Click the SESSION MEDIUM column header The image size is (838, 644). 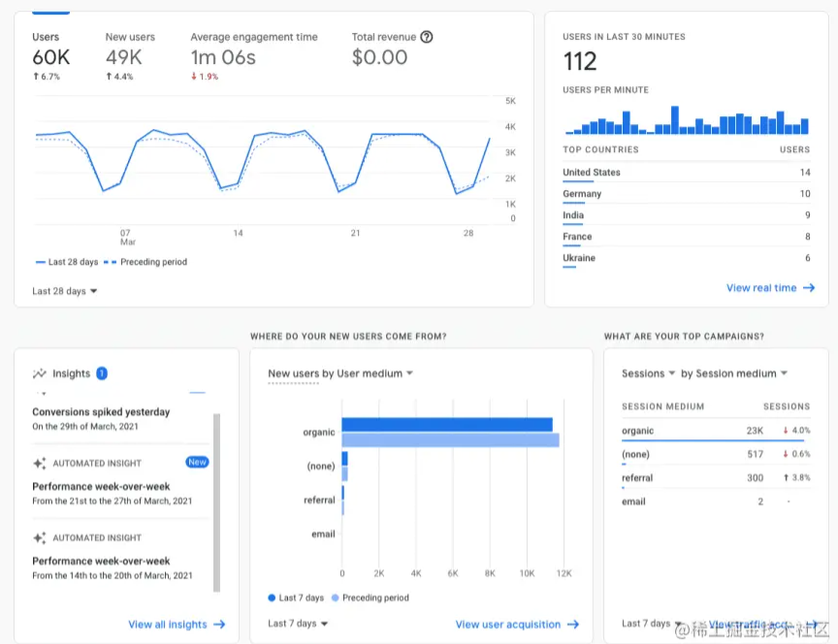tap(662, 406)
